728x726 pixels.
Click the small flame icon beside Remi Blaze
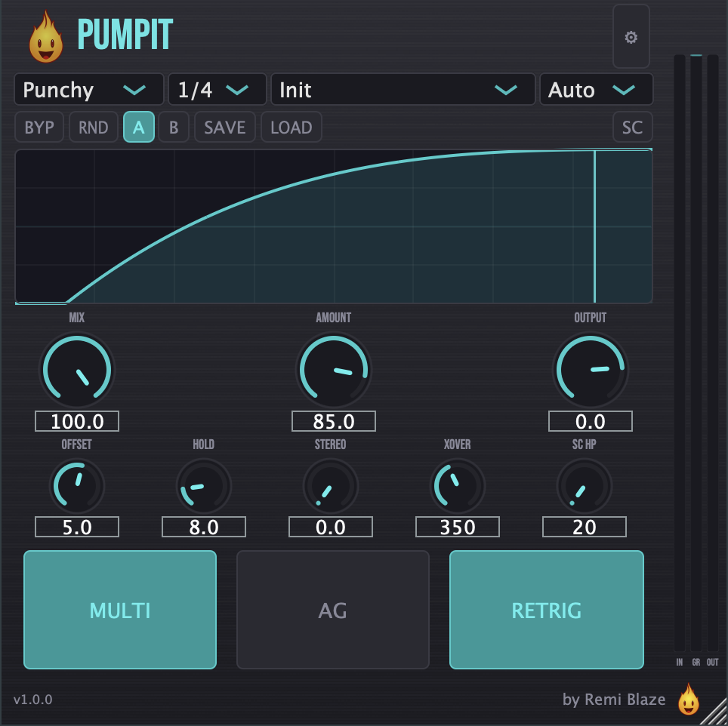coord(688,699)
